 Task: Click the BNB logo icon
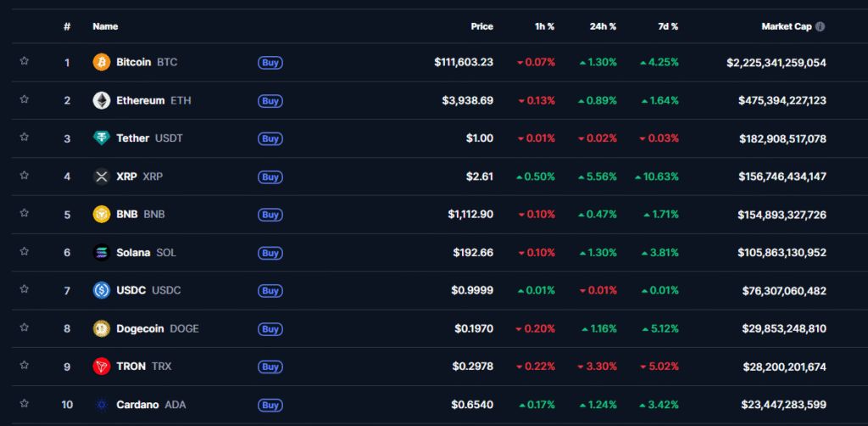point(102,215)
